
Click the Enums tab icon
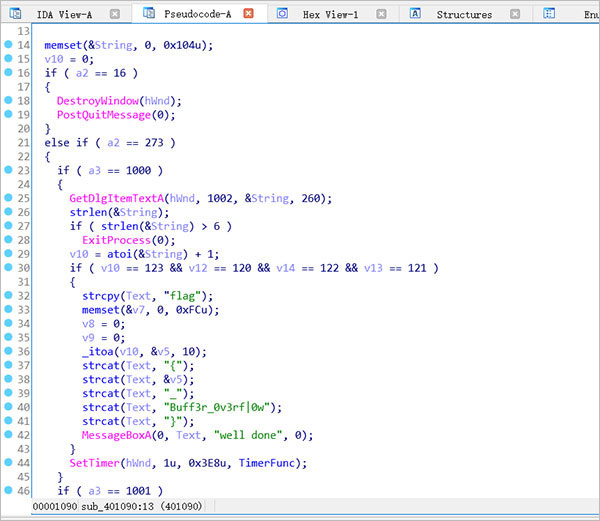[551, 14]
